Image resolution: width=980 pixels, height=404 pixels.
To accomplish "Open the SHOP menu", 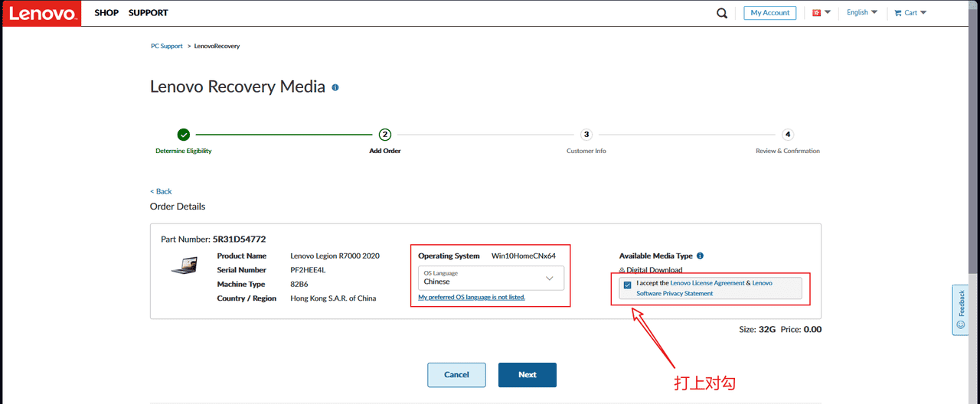I will (106, 13).
